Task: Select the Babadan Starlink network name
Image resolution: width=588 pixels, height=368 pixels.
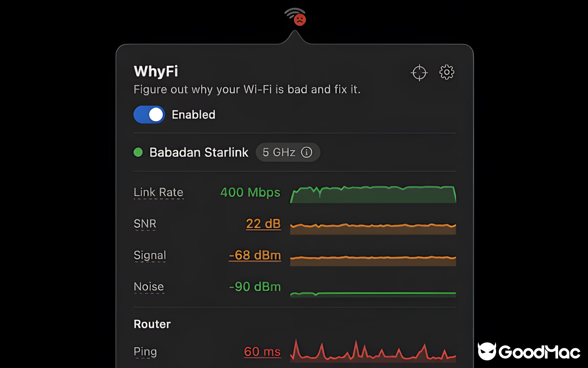Action: pyautogui.click(x=198, y=152)
